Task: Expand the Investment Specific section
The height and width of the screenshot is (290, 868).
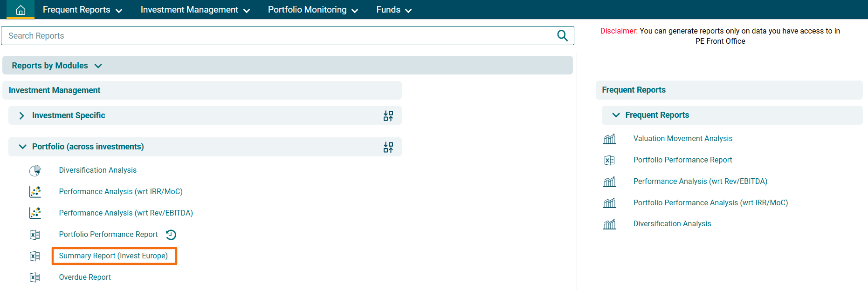Action: [x=22, y=116]
